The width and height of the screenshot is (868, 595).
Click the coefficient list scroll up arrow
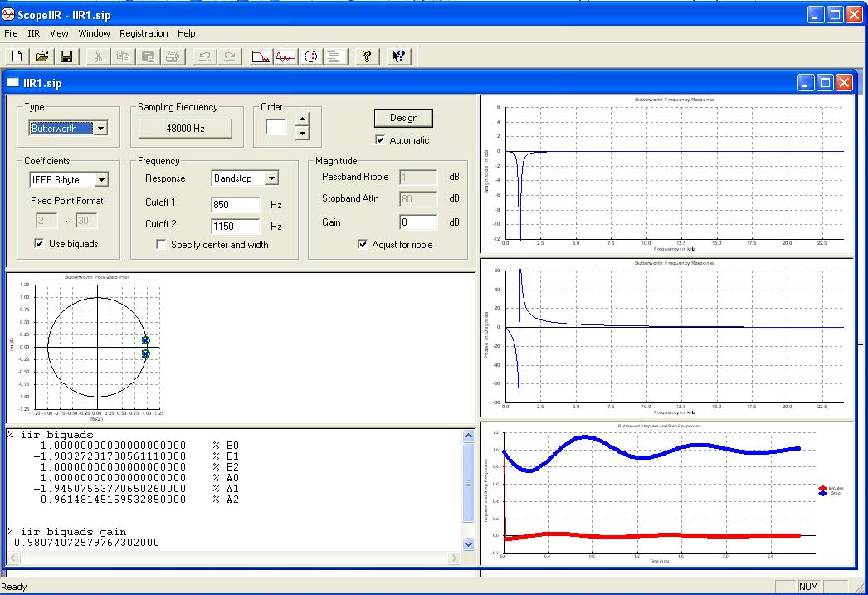[468, 436]
